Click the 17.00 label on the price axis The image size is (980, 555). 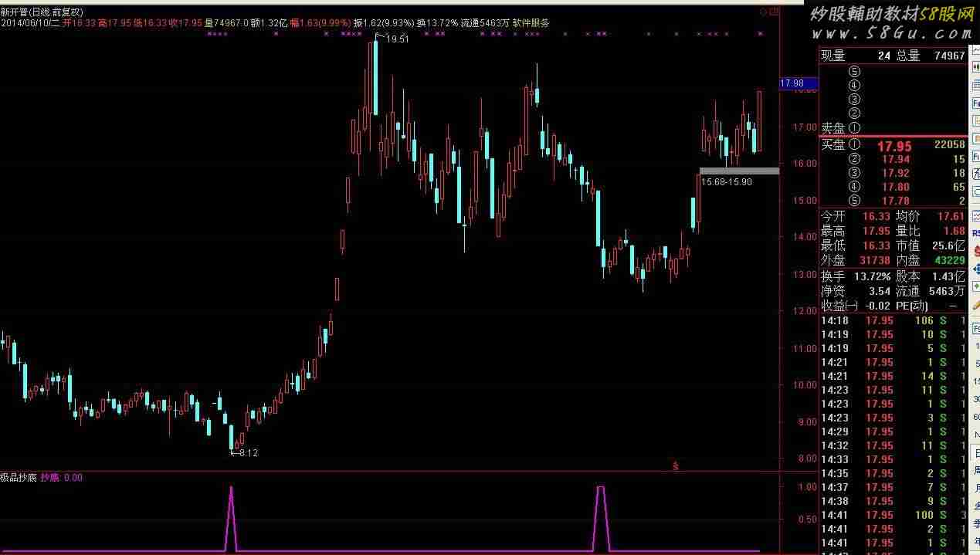tap(806, 127)
